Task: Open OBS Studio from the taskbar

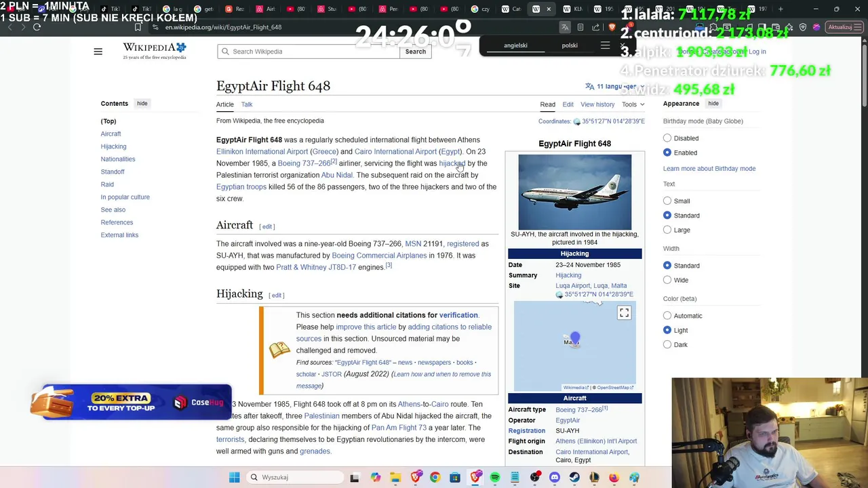Action: 535,477
